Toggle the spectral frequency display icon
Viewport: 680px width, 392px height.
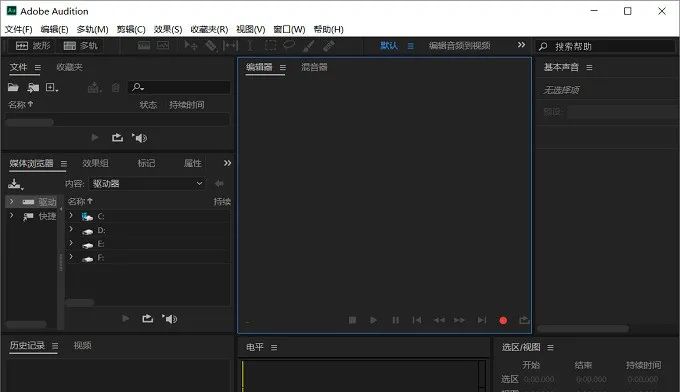pyautogui.click(x=144, y=45)
